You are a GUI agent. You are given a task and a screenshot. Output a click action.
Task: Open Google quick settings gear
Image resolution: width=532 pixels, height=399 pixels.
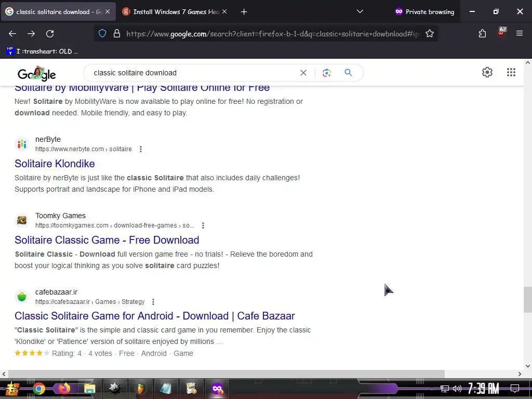pyautogui.click(x=487, y=72)
